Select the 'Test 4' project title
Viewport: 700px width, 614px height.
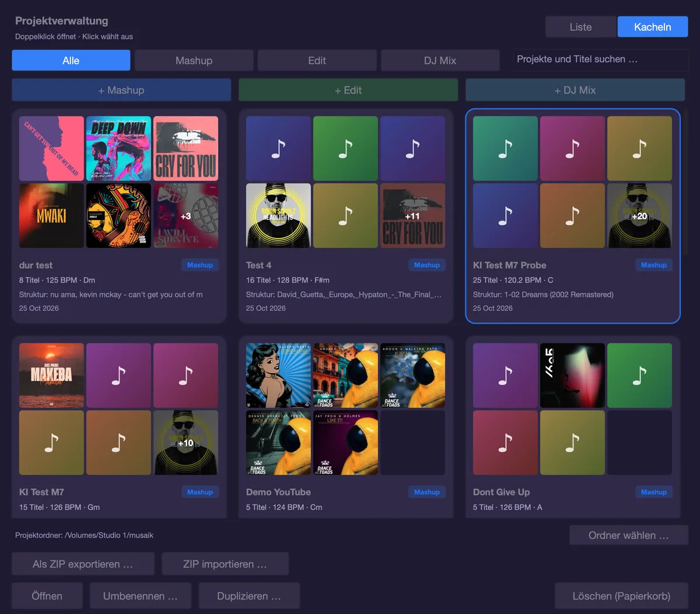259,265
